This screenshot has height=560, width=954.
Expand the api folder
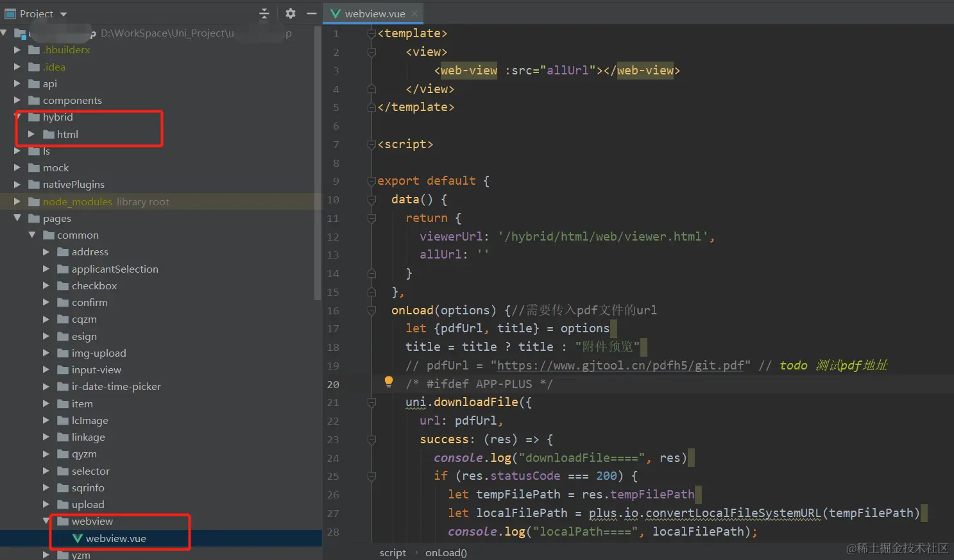17,83
